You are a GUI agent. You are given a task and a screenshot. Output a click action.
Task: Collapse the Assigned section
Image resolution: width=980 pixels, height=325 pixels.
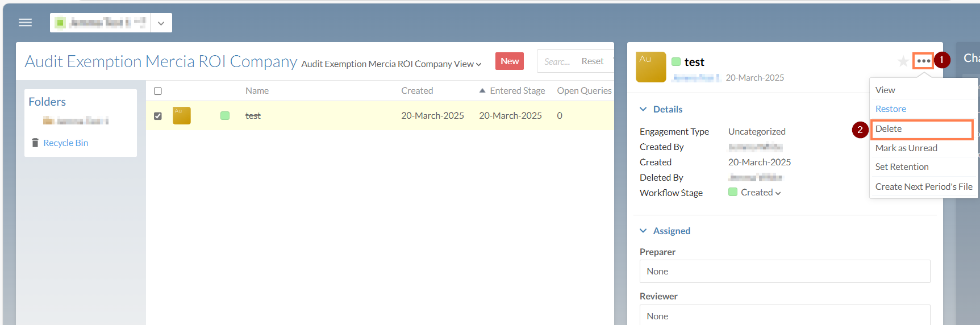click(x=643, y=231)
